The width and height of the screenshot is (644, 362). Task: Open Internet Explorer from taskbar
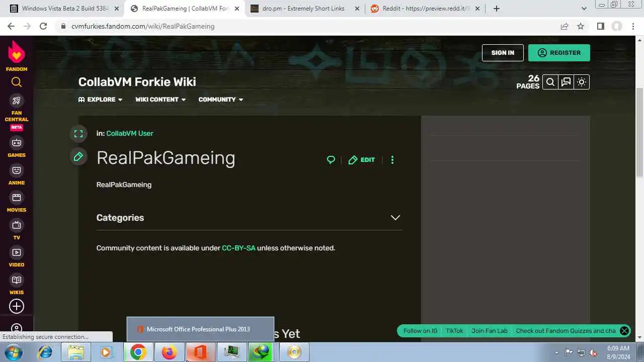click(x=45, y=352)
